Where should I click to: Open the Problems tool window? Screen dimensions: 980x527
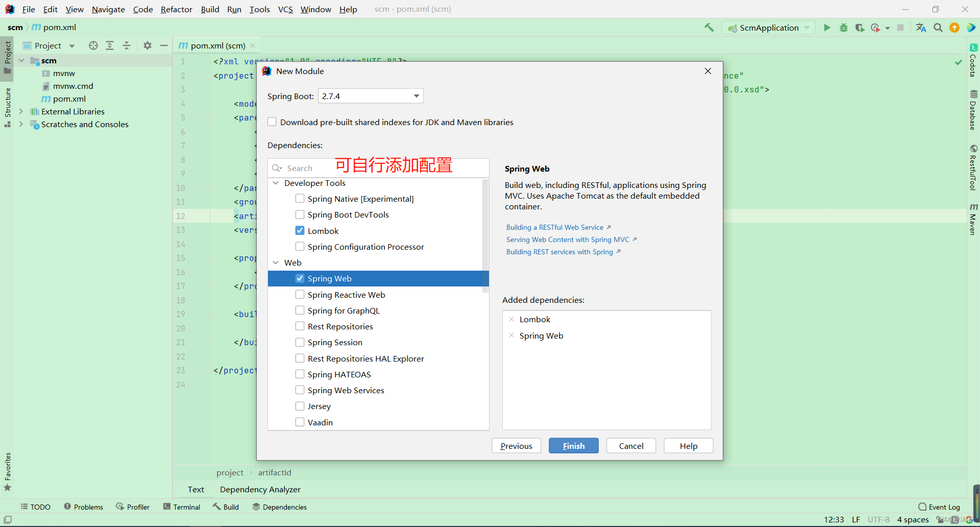(x=84, y=507)
